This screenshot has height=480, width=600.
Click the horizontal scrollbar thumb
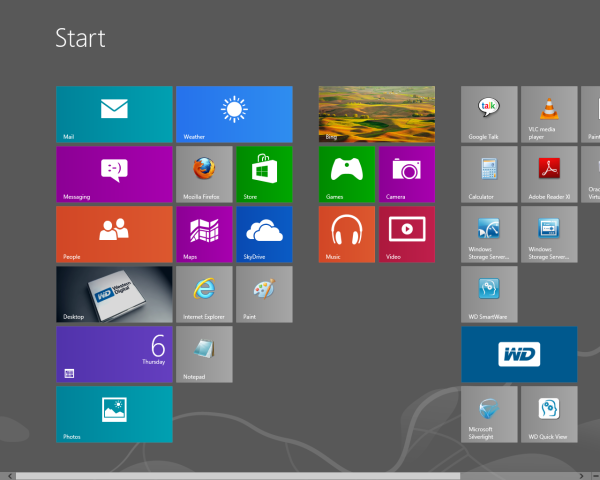[238, 476]
